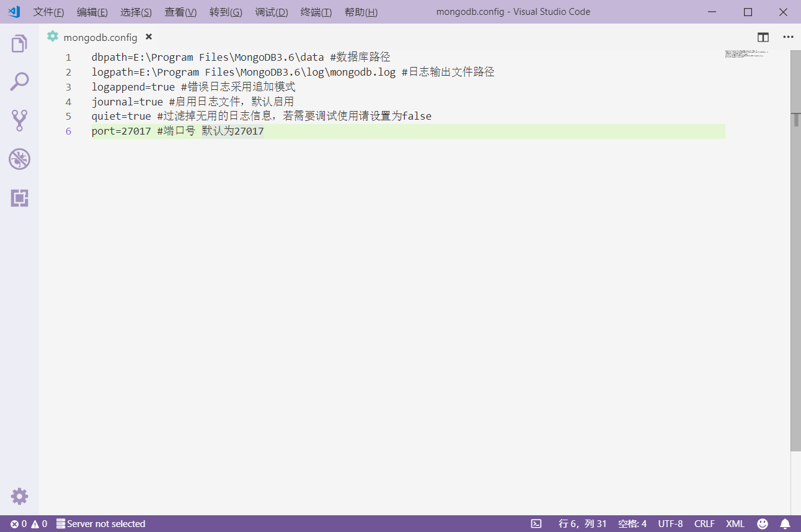801x532 pixels.
Task: Open the 调试(D) menu
Action: [x=272, y=12]
